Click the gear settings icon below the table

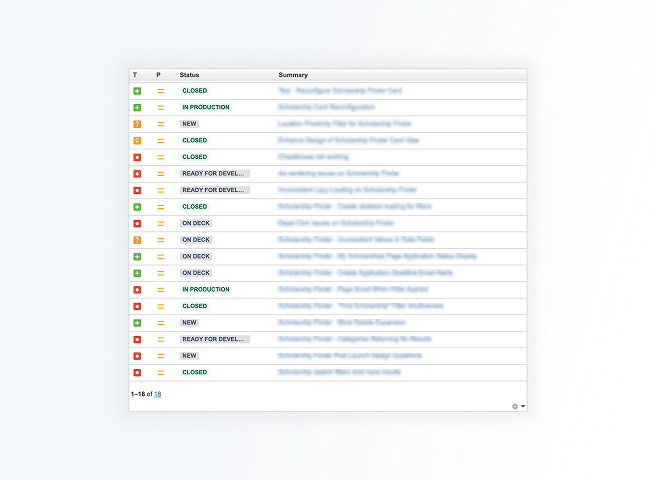click(515, 406)
